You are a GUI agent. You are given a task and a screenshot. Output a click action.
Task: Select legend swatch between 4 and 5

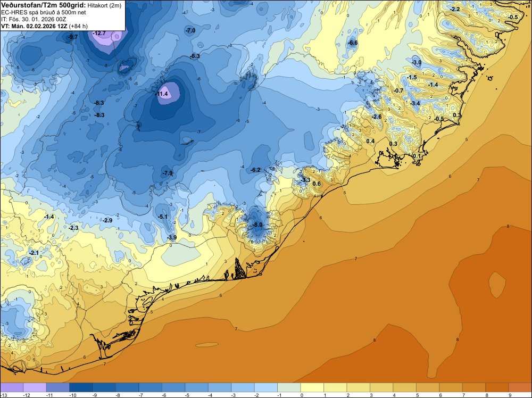coord(405,388)
